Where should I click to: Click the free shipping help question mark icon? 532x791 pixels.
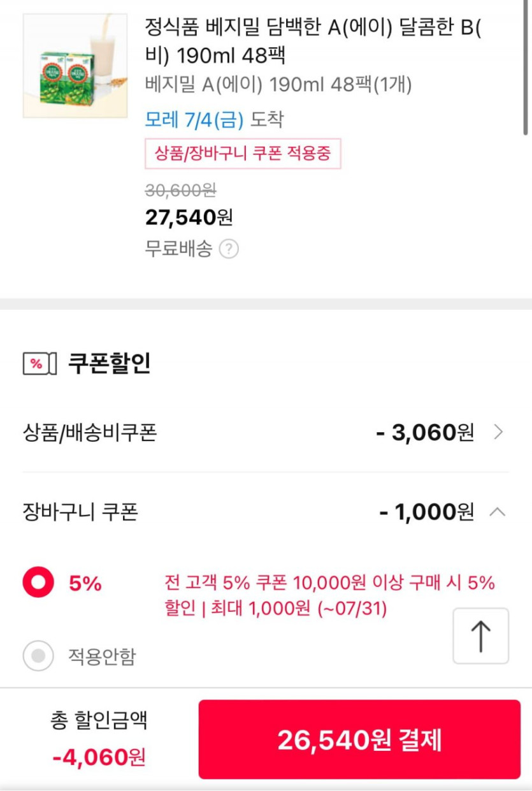pyautogui.click(x=229, y=249)
